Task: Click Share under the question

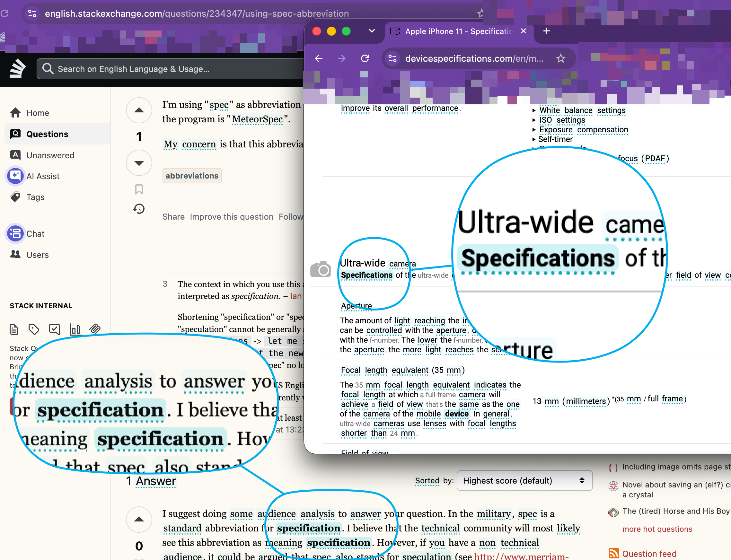Action: (x=173, y=217)
